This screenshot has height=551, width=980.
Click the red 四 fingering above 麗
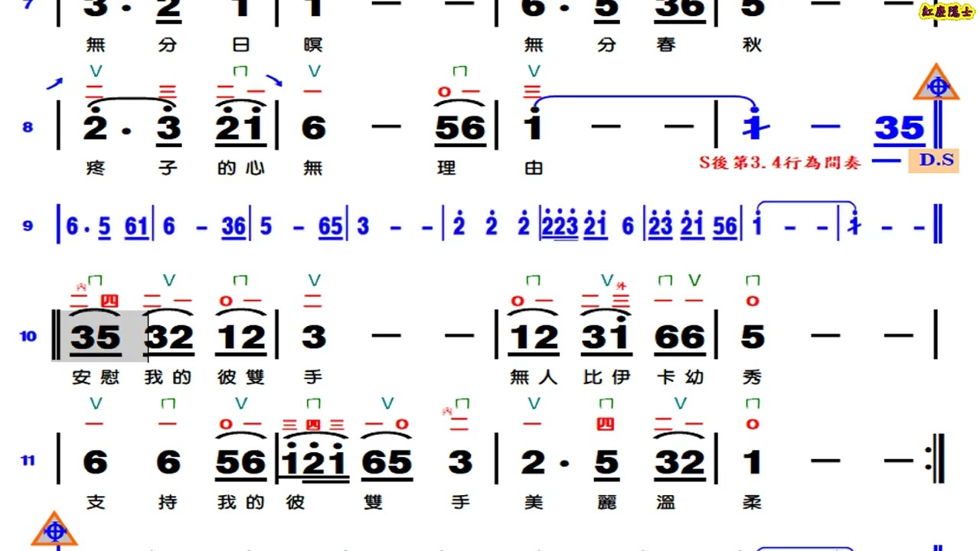pyautogui.click(x=606, y=424)
